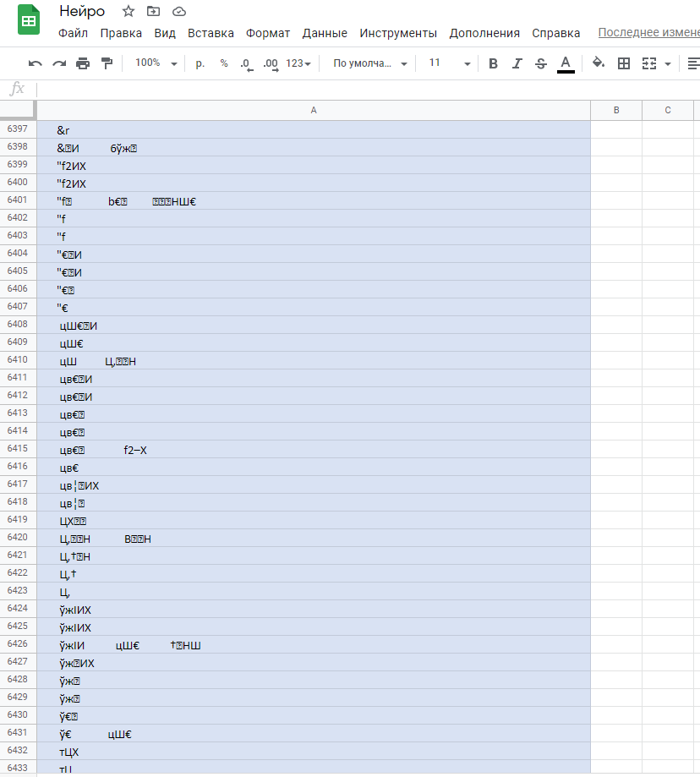
Task: Open the move to folder icon
Action: (x=153, y=11)
